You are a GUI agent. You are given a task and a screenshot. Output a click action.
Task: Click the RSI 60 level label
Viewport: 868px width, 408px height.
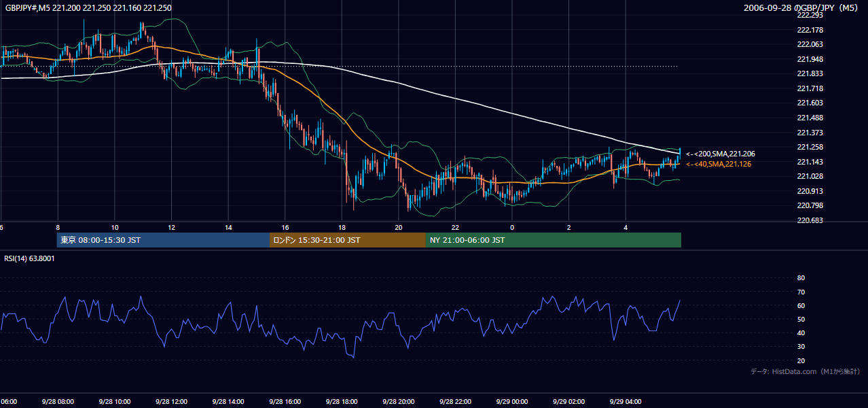[801, 305]
